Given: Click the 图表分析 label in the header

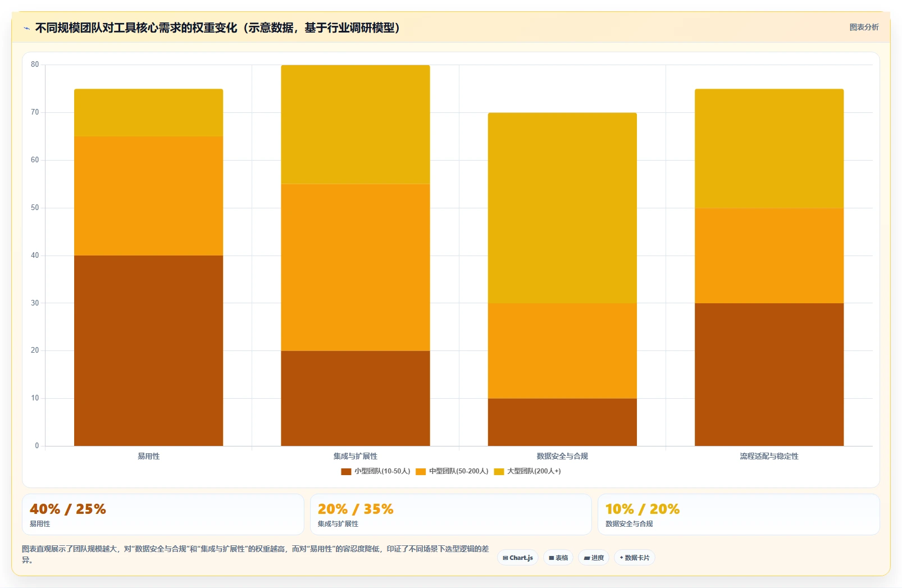Looking at the screenshot, I should point(864,27).
